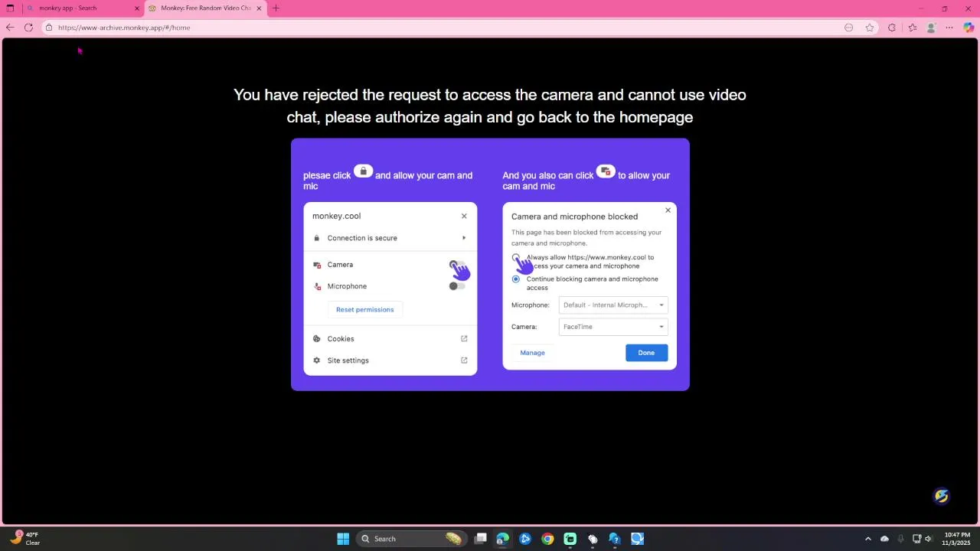Viewport: 980px width, 551px height.
Task: Click the Manage link
Action: [532, 353]
